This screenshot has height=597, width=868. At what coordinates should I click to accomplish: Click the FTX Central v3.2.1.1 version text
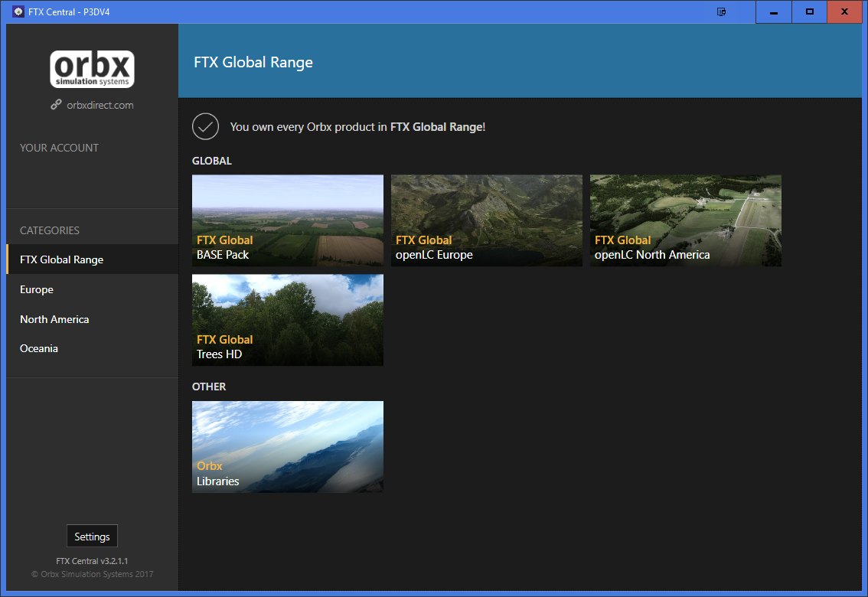(92, 561)
